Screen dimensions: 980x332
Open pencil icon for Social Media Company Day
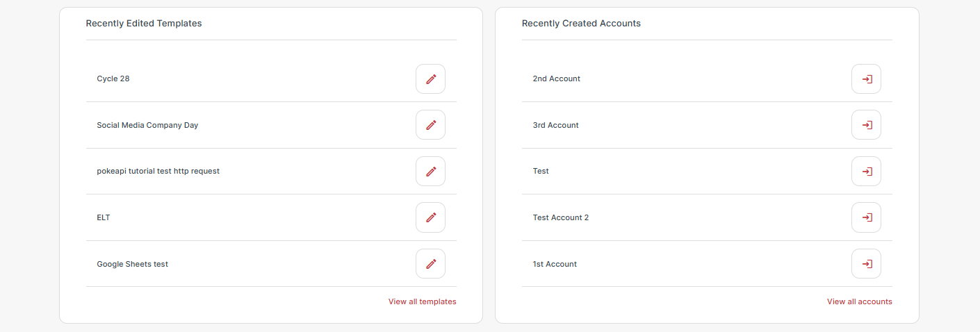click(x=430, y=125)
